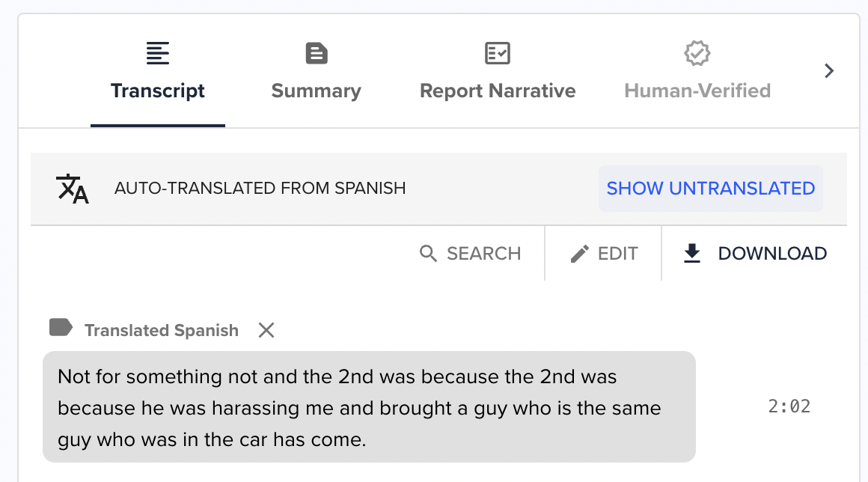Screen dimensions: 868x482
Task: Select the translated transcript text bubble
Action: point(369,406)
